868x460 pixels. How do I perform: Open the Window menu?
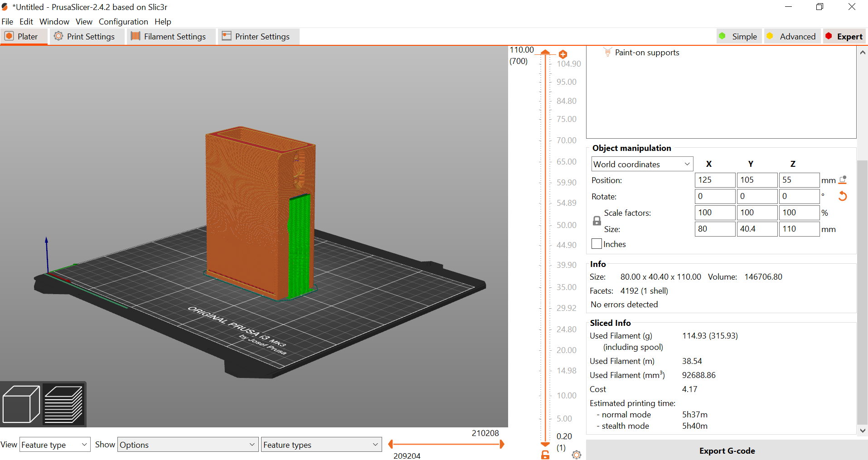pyautogui.click(x=54, y=22)
